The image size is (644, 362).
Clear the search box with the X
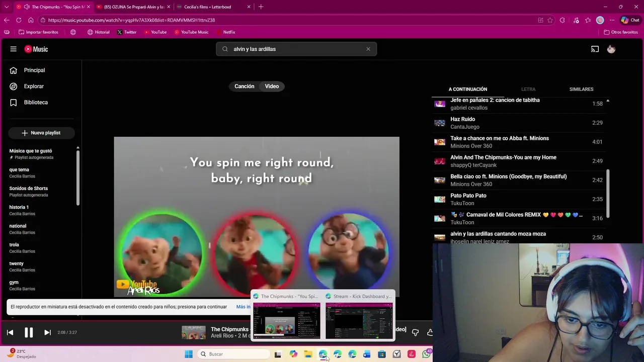tap(368, 49)
